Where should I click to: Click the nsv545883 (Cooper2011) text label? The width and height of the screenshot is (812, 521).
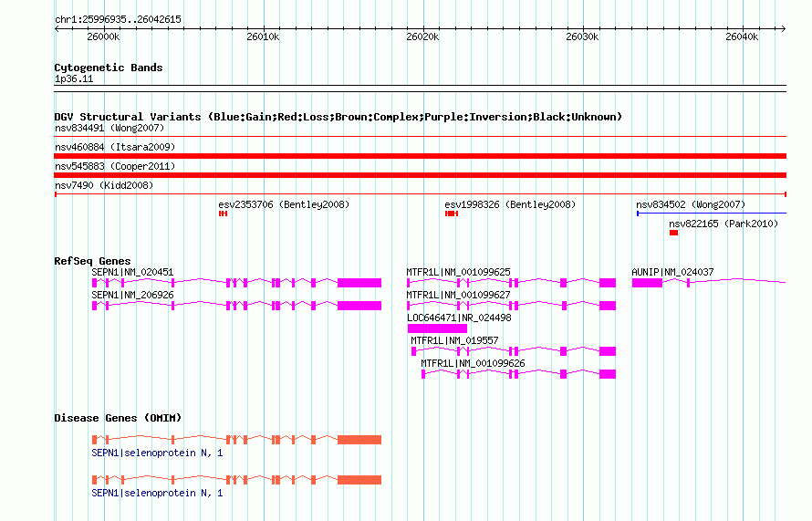[115, 166]
